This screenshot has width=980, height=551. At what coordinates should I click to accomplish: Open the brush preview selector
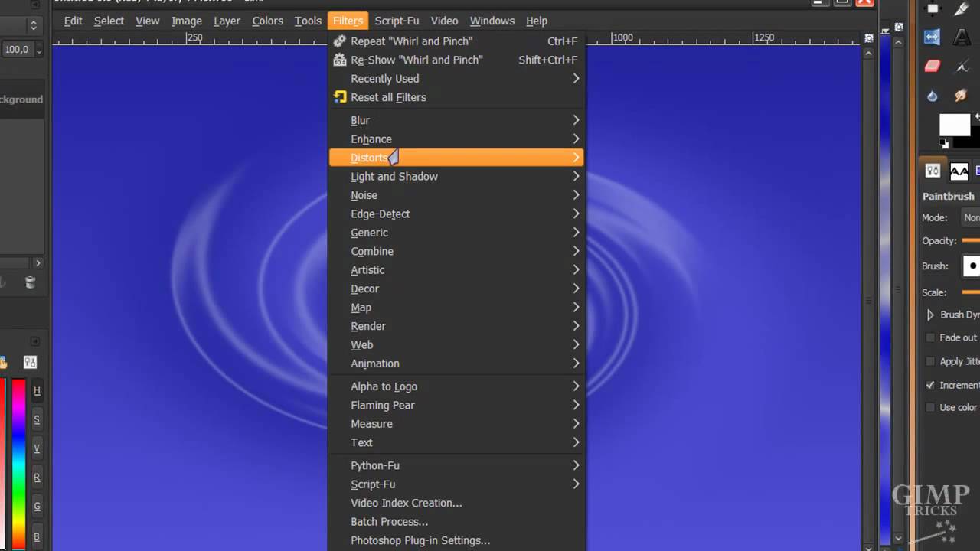pyautogui.click(x=971, y=266)
